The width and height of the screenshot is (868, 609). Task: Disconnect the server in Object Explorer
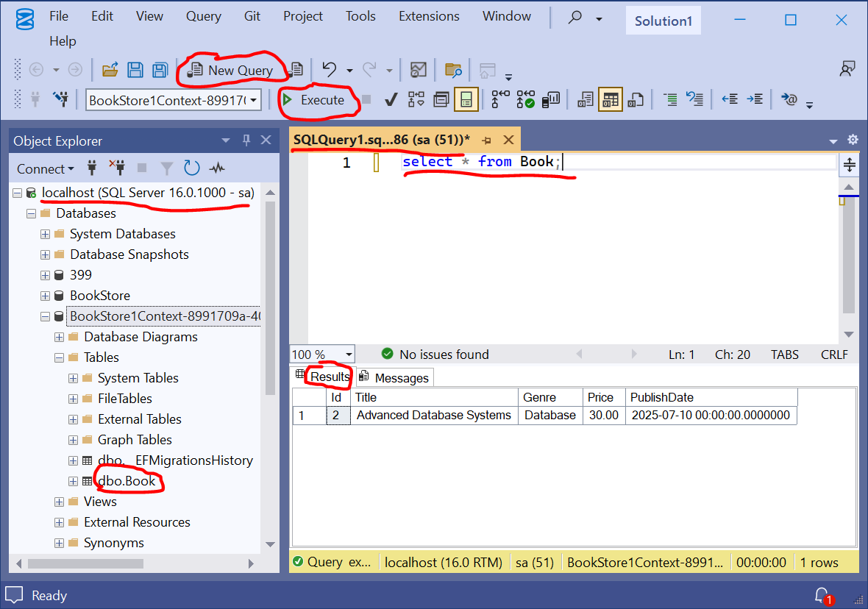point(117,168)
